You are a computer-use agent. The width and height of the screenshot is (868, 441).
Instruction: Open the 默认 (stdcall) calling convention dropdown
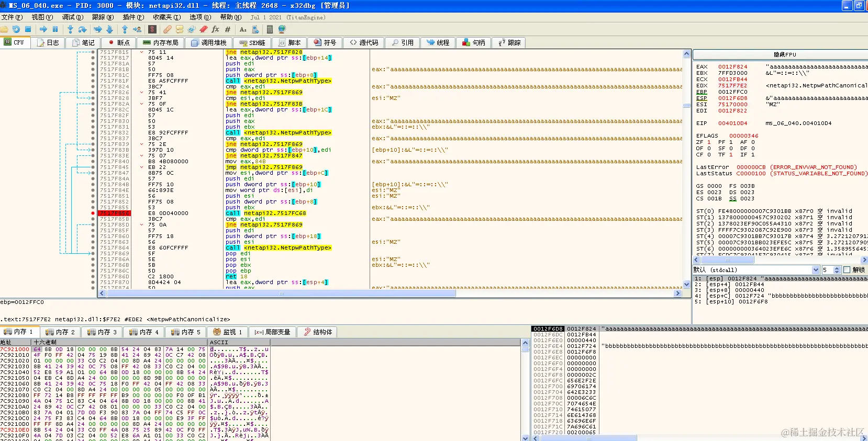(x=756, y=270)
